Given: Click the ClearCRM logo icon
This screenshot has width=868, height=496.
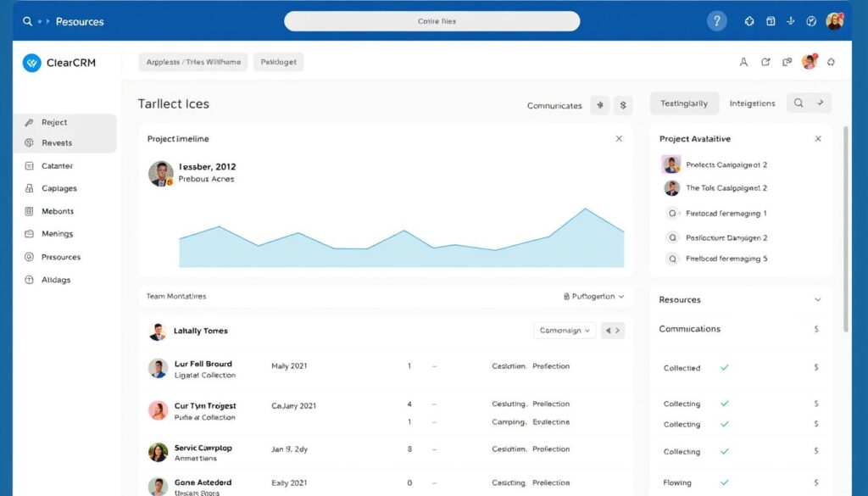Looking at the screenshot, I should coord(32,62).
